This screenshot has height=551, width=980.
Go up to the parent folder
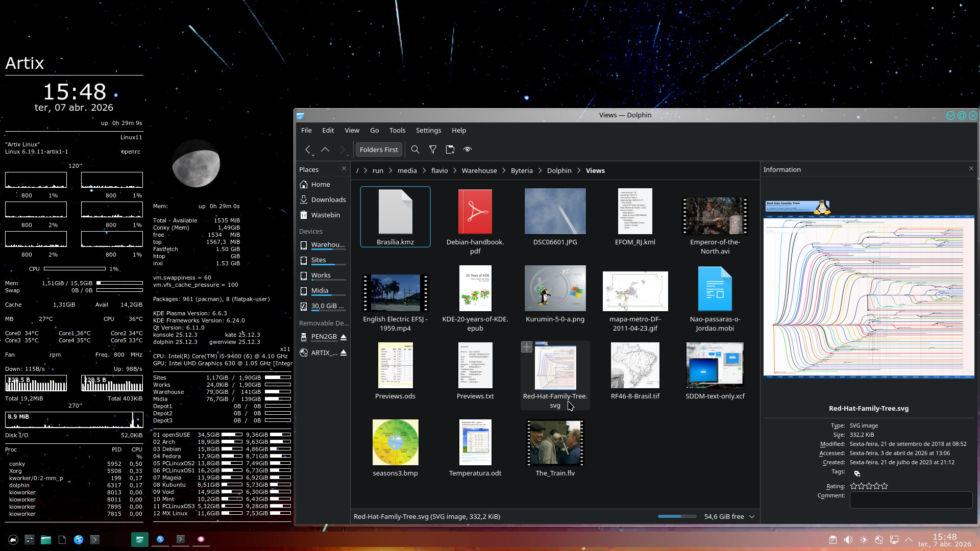[x=325, y=149]
